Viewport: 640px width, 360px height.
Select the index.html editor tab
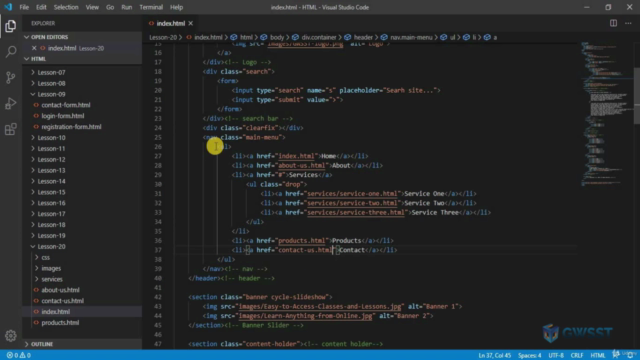(170, 23)
